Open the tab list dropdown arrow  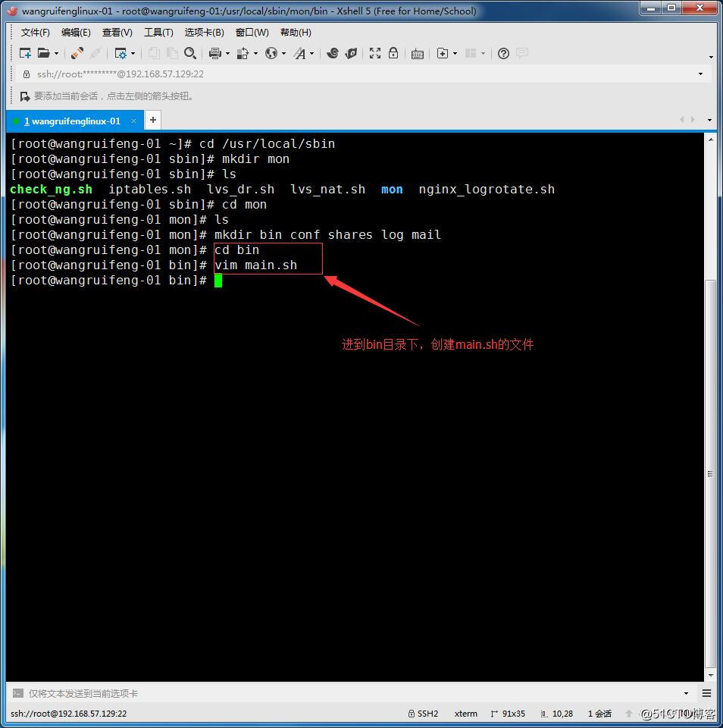point(709,120)
